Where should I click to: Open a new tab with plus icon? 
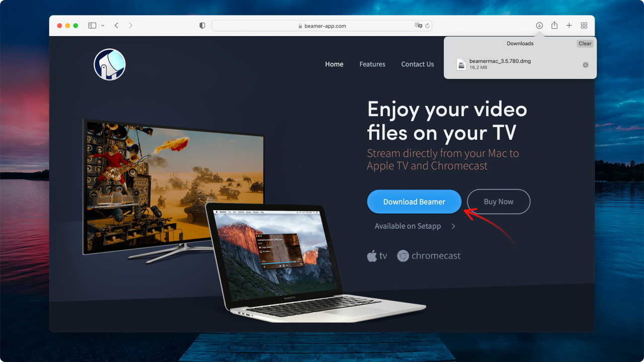(x=569, y=26)
